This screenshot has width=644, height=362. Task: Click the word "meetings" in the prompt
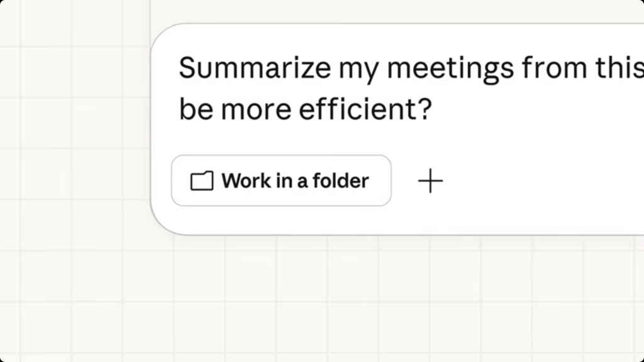pyautogui.click(x=450, y=68)
